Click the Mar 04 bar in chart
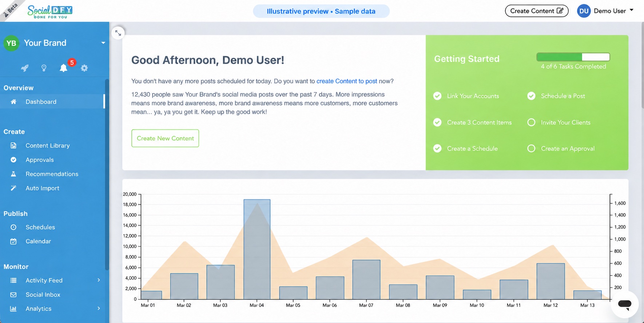This screenshot has height=323, width=644. click(x=257, y=249)
